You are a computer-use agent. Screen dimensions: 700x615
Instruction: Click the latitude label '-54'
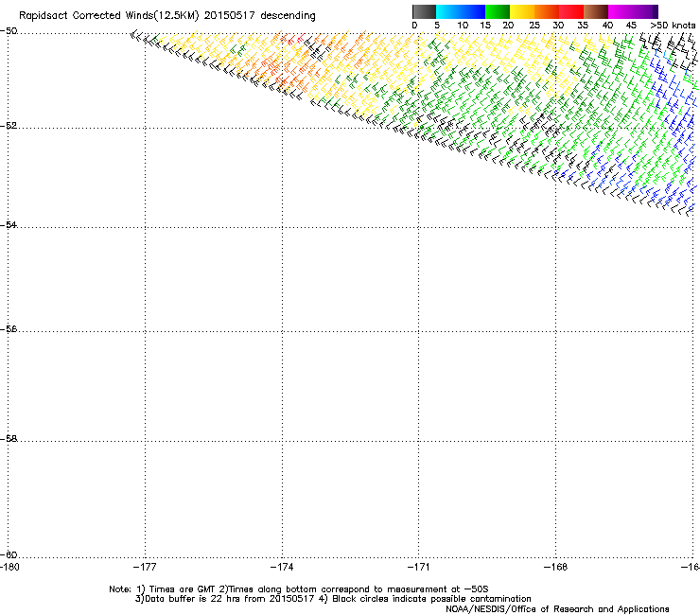coord(9,224)
